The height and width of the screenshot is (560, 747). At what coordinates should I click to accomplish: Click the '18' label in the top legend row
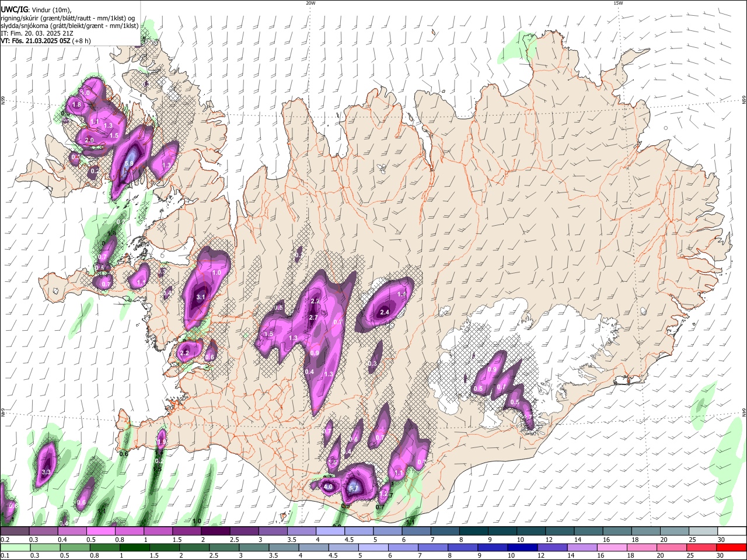[x=634, y=540]
